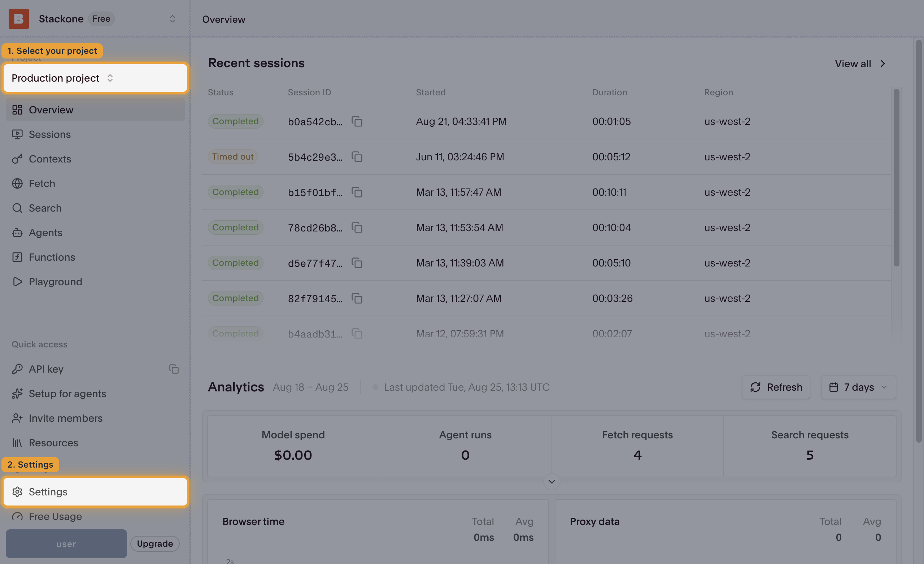Open Settings in sidebar
Image resolution: width=924 pixels, height=564 pixels.
tap(95, 491)
